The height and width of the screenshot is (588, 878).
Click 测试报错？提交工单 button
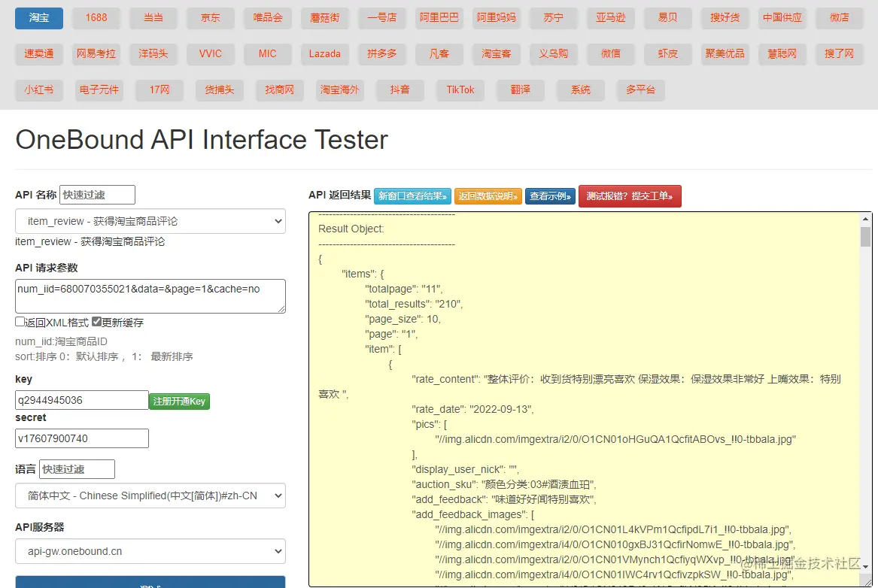[x=630, y=195]
